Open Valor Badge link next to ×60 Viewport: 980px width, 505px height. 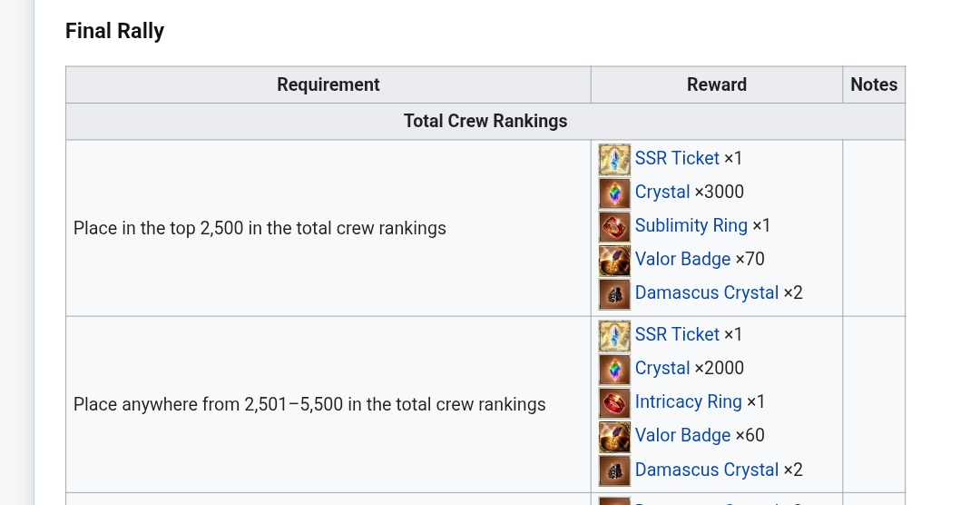pyautogui.click(x=682, y=435)
